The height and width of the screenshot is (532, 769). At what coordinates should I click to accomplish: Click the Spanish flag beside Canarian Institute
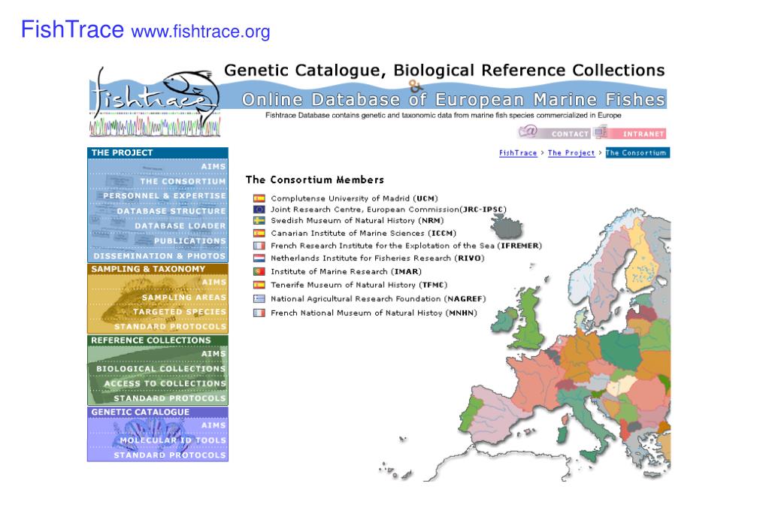point(259,234)
